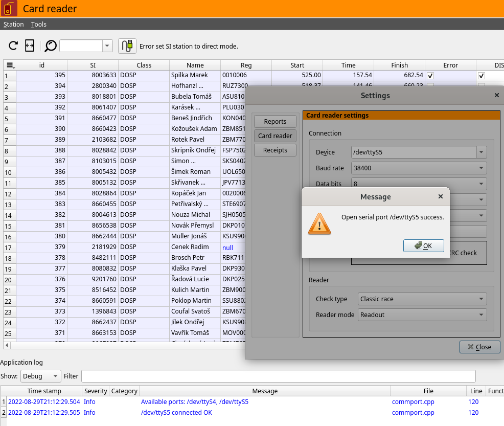Select the Start cell 525.00
The image size is (504, 426).
pyautogui.click(x=297, y=75)
